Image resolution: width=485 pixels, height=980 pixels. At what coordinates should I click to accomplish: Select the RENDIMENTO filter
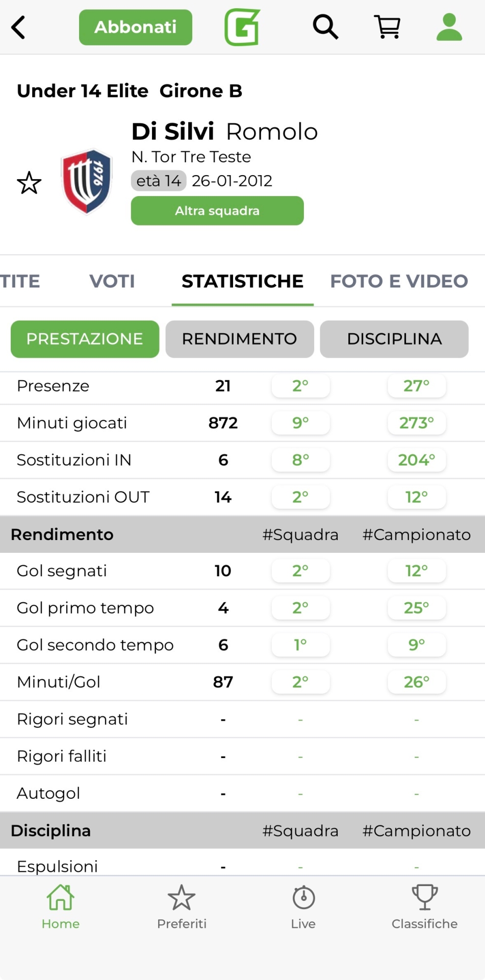click(240, 339)
